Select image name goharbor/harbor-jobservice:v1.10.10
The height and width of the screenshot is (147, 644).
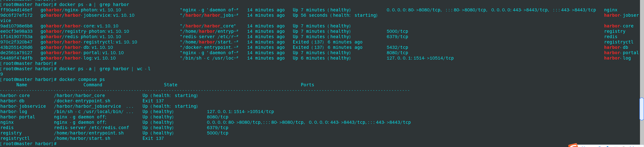tap(88, 15)
